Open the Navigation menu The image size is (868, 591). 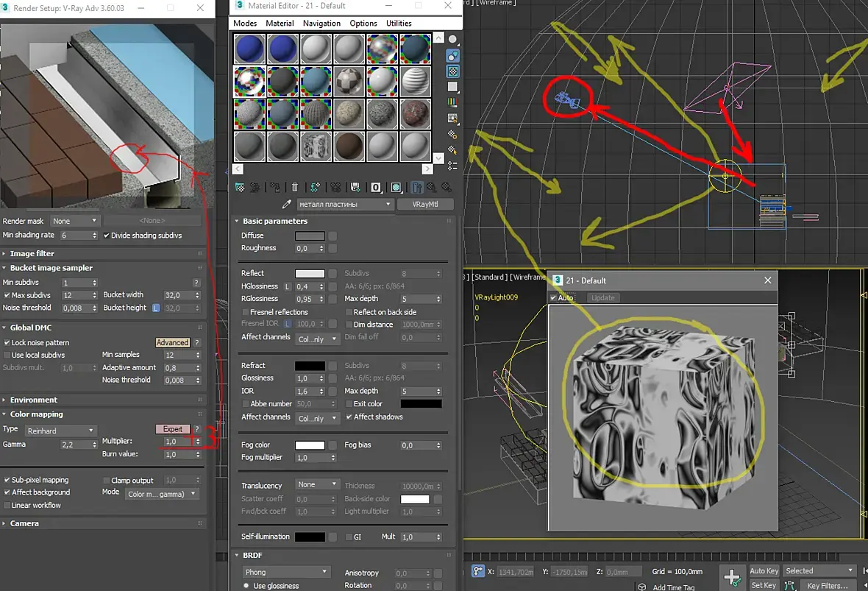[321, 24]
